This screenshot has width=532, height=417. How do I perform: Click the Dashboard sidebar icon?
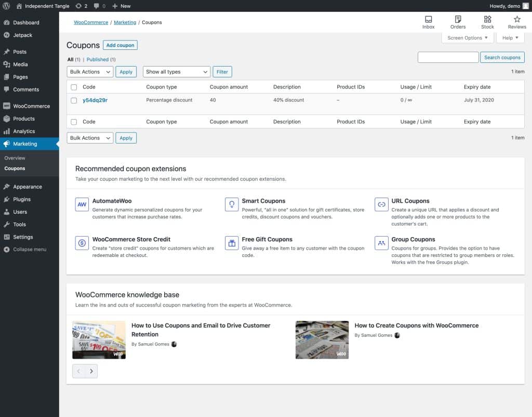pyautogui.click(x=6, y=22)
